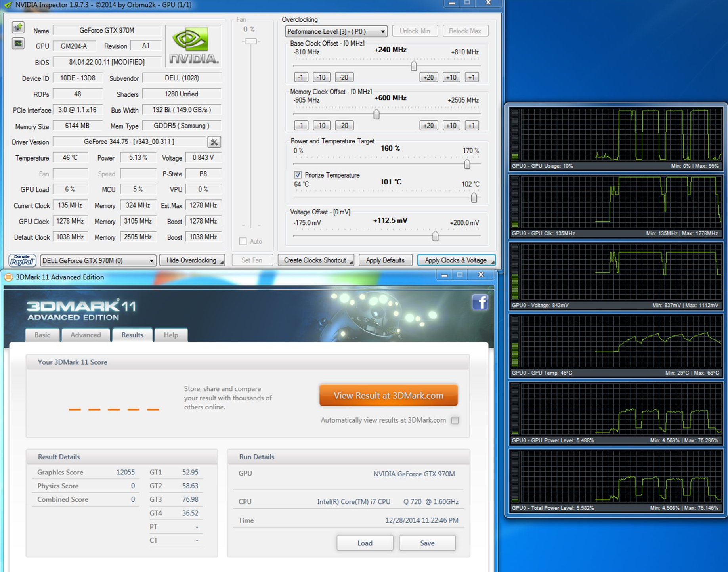This screenshot has height=572, width=728.
Task: Open the Performance Level dropdown
Action: pos(336,31)
